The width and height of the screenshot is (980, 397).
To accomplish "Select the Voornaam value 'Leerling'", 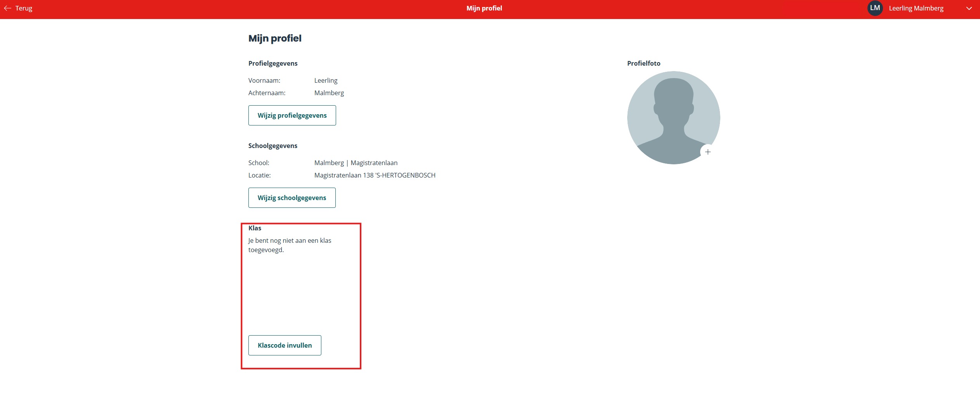I will [x=326, y=80].
